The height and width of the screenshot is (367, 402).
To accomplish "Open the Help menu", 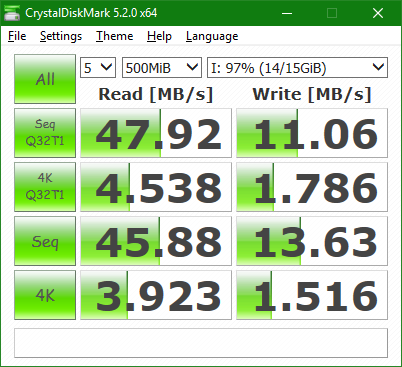I will click(159, 36).
